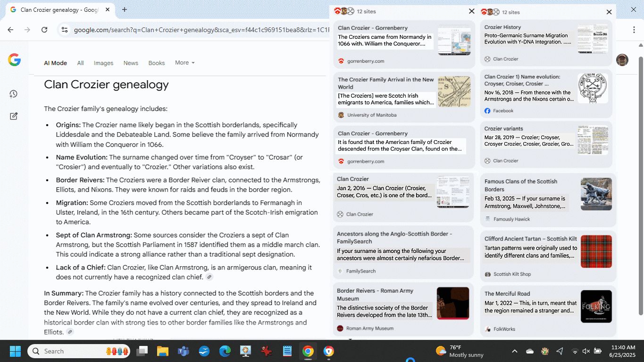Reload the current page

pos(44,30)
